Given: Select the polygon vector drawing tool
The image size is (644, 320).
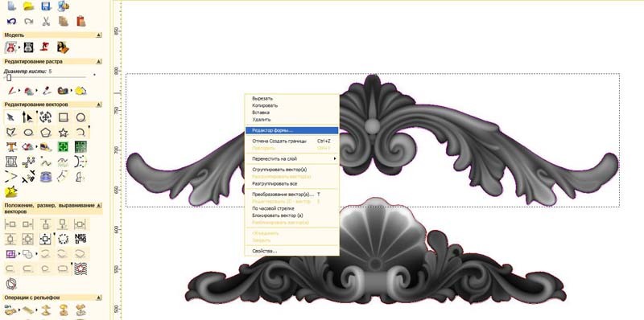Looking at the screenshot, I should pyautogui.click(x=46, y=133).
